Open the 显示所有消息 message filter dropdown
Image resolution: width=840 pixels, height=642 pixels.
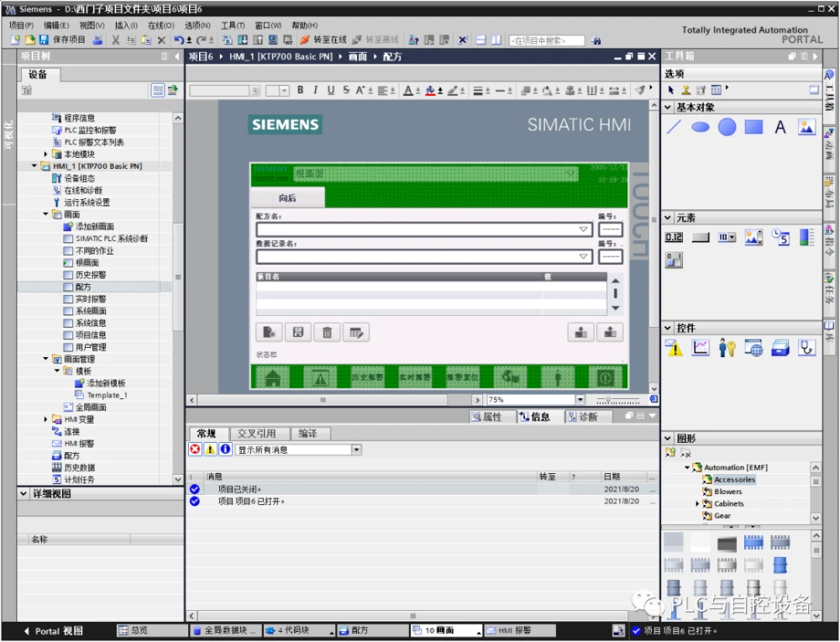356,450
